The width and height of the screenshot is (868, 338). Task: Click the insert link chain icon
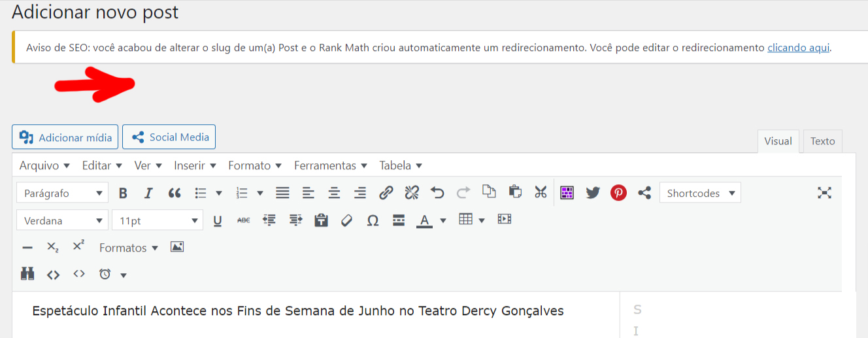click(386, 193)
